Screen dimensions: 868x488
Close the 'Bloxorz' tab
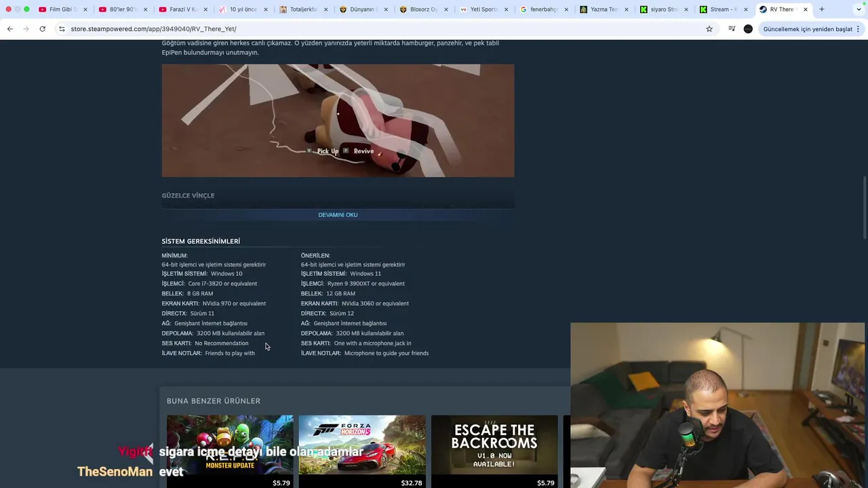point(446,9)
